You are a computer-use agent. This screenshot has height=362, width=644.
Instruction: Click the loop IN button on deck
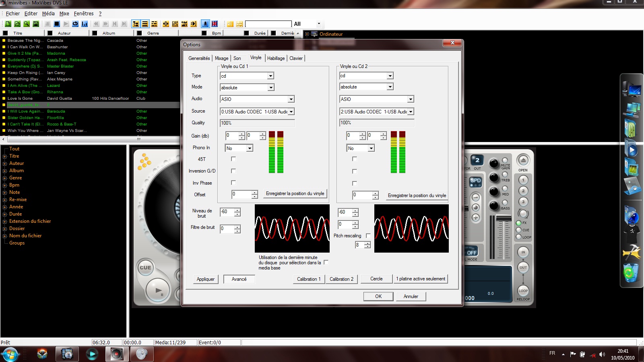(523, 252)
